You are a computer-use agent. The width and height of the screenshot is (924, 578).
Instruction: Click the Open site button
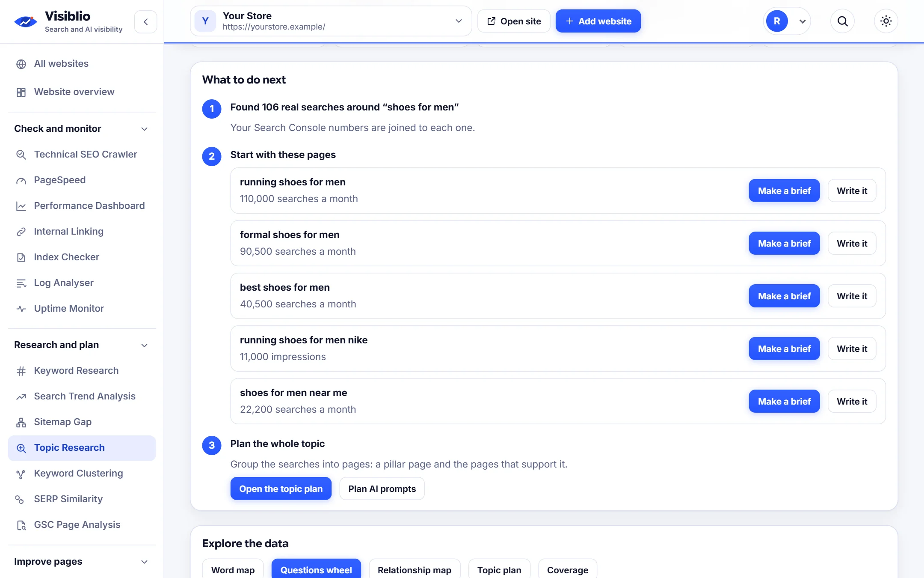point(514,21)
